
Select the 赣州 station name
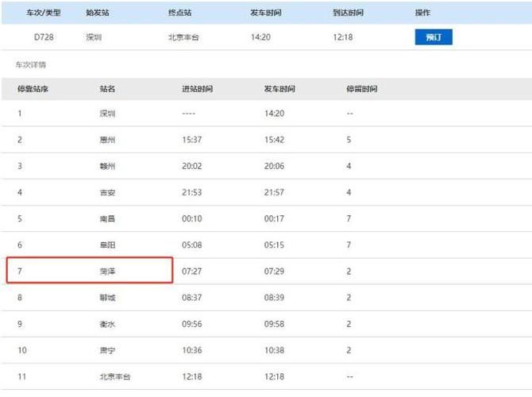pos(107,166)
